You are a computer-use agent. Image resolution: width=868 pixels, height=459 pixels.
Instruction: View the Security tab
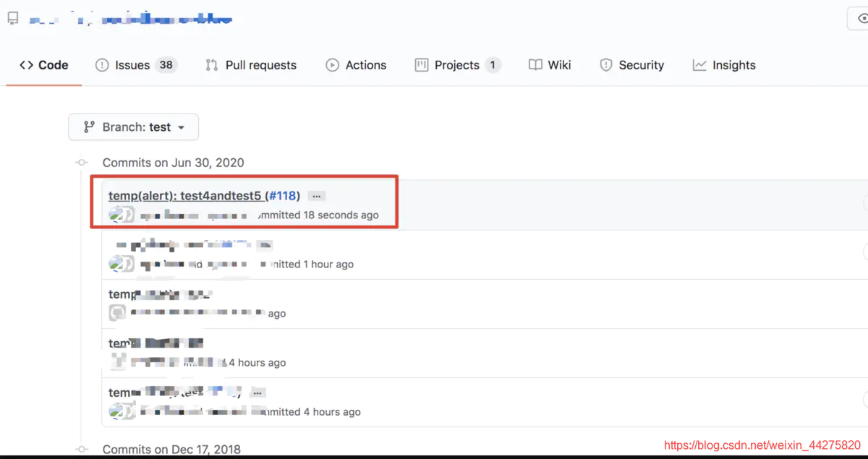pyautogui.click(x=631, y=65)
